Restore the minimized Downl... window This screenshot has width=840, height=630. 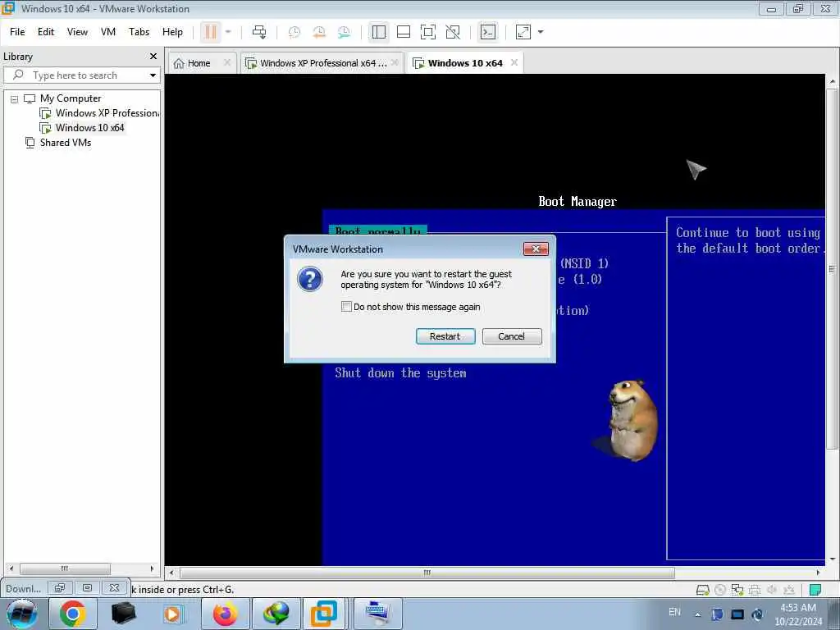point(59,588)
